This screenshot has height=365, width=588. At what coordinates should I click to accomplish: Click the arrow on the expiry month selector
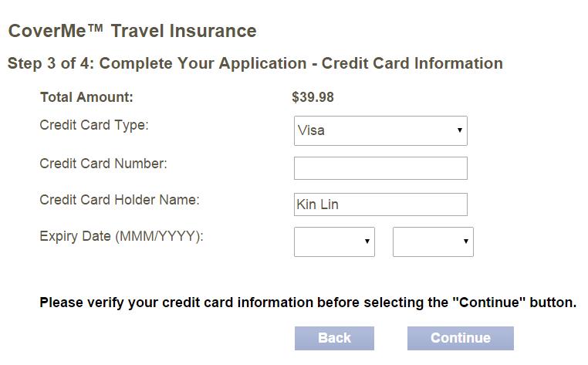367,242
